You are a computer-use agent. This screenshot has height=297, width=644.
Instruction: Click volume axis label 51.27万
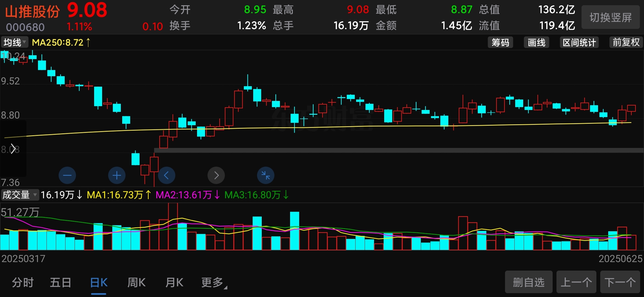tap(20, 212)
